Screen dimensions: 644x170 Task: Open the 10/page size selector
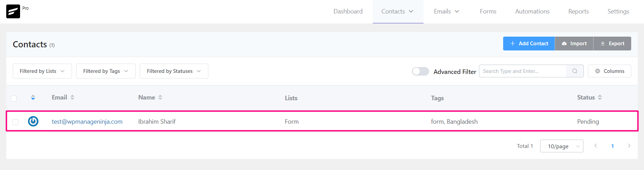(562, 146)
